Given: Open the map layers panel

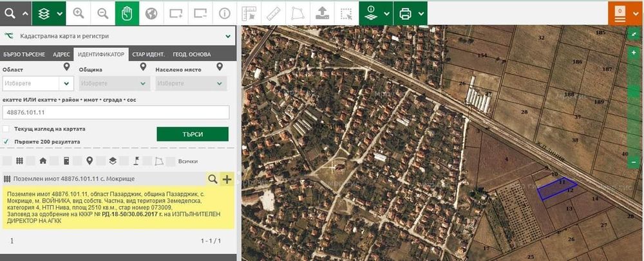Looking at the screenshot, I should [x=44, y=14].
